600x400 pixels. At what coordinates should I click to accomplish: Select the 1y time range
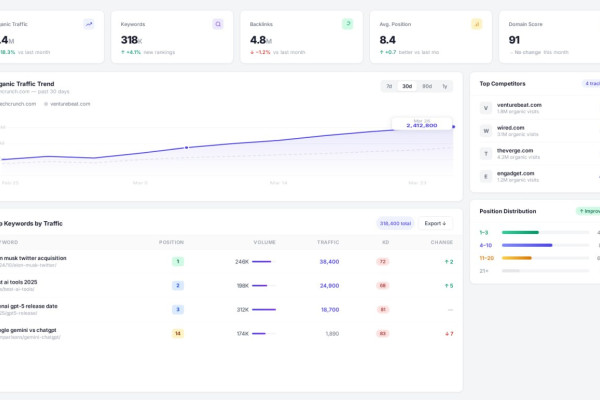tap(445, 86)
